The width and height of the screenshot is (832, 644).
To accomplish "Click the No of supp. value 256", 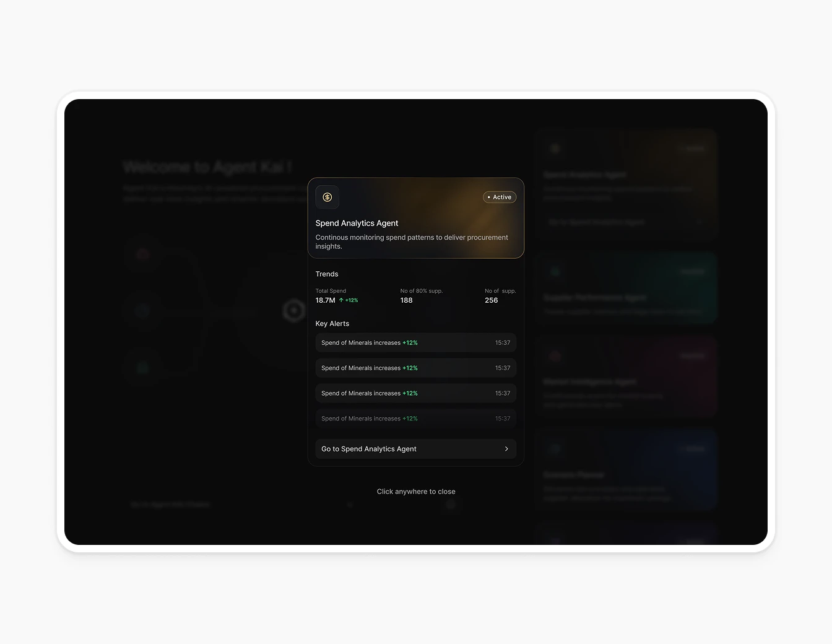I will point(491,300).
